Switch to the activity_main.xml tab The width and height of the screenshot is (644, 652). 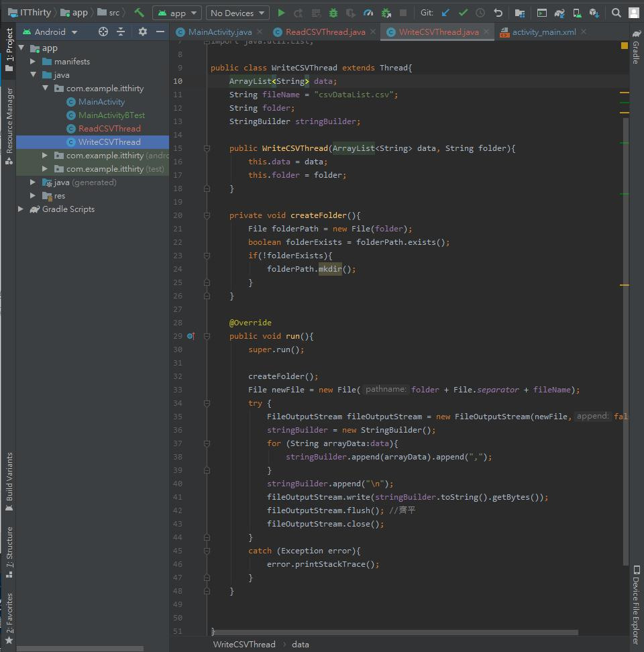click(x=543, y=32)
